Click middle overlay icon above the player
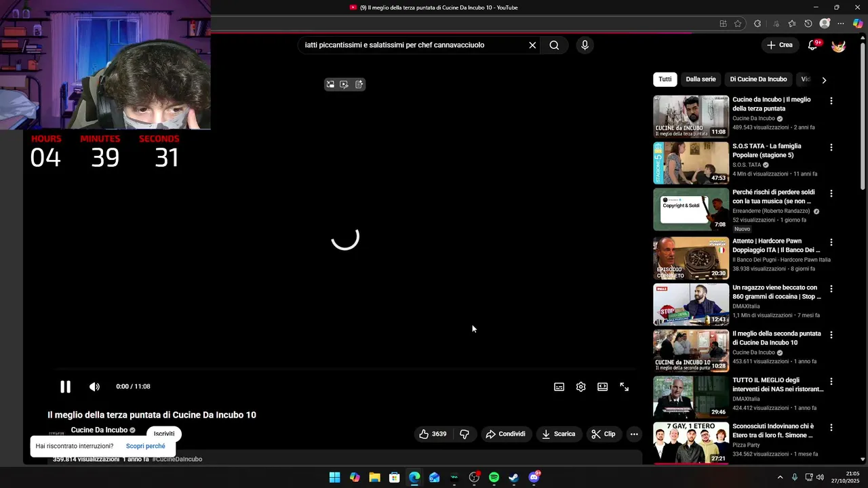Viewport: 868px width, 488px height. pyautogui.click(x=344, y=85)
